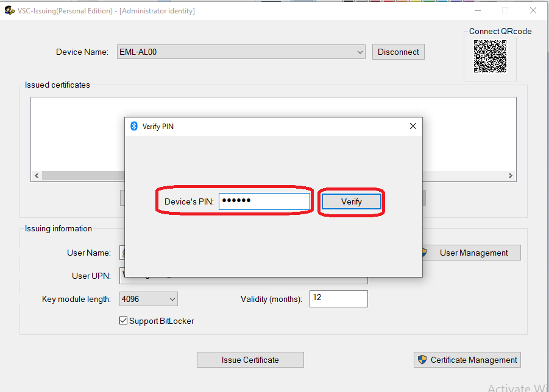
Task: Click the shield icon beside User Management
Action: (x=425, y=253)
